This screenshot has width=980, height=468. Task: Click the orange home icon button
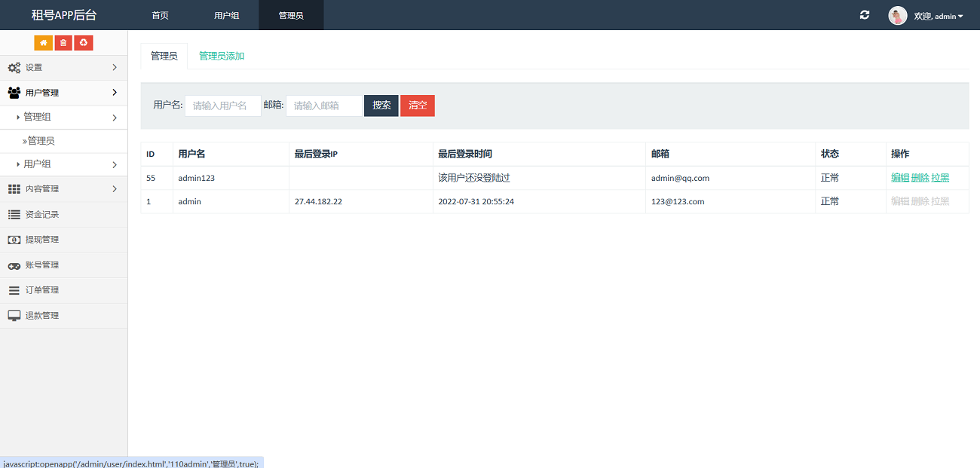coord(43,43)
